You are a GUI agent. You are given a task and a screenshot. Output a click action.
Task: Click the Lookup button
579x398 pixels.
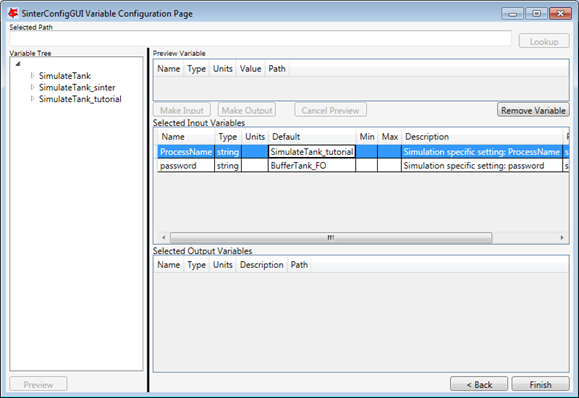click(x=544, y=41)
